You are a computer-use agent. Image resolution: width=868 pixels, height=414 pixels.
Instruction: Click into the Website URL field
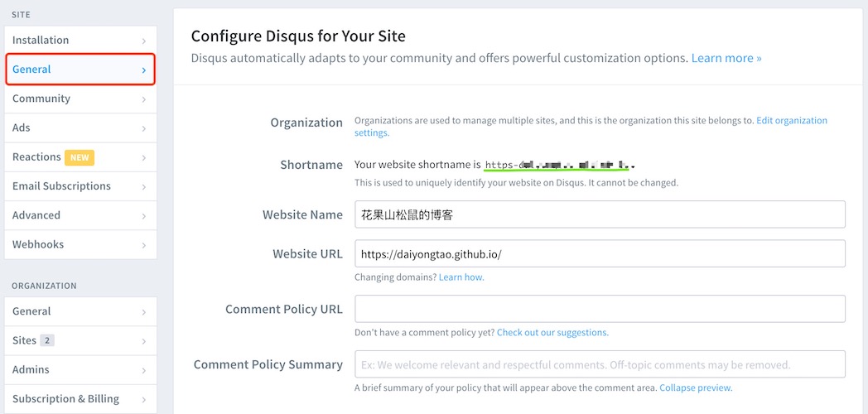click(600, 254)
